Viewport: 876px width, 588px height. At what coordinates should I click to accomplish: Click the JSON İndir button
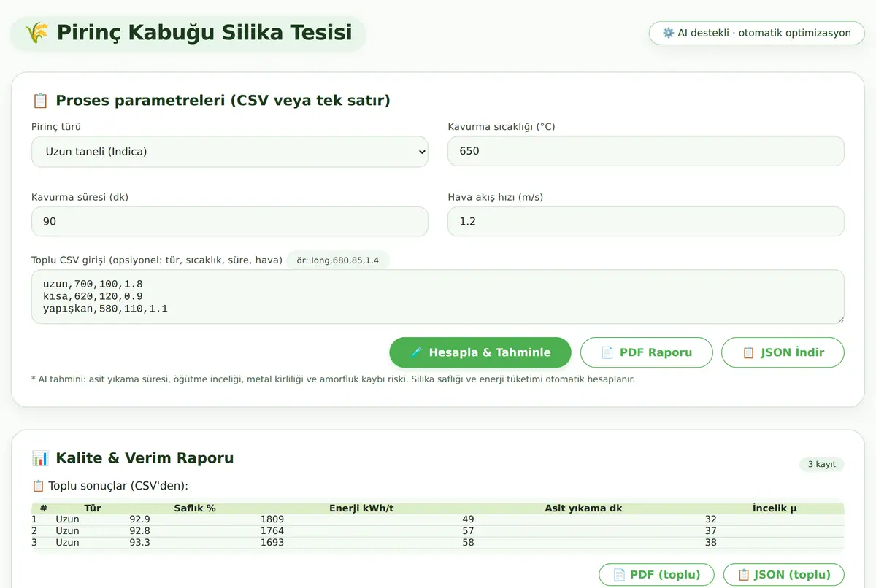click(783, 352)
